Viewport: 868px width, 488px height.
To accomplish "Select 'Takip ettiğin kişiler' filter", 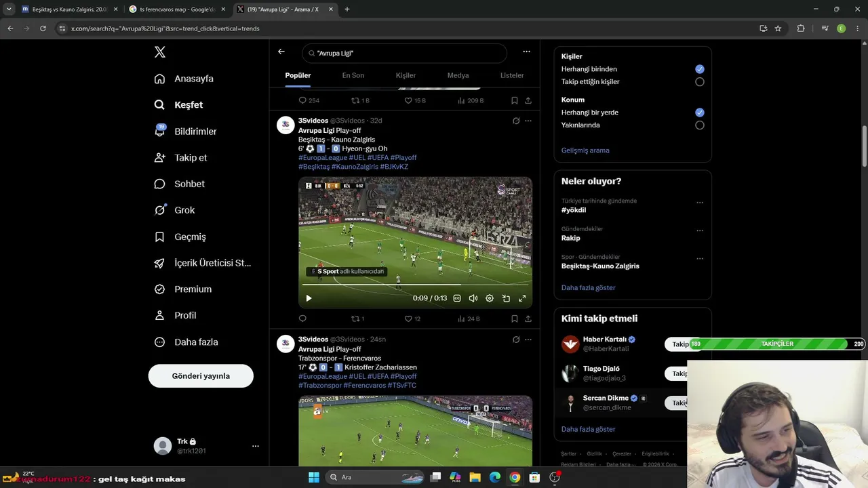I will [700, 82].
